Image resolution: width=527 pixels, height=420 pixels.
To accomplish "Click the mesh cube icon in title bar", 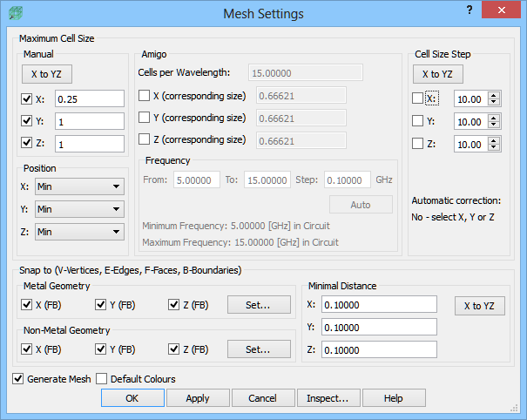I will click(x=16, y=13).
